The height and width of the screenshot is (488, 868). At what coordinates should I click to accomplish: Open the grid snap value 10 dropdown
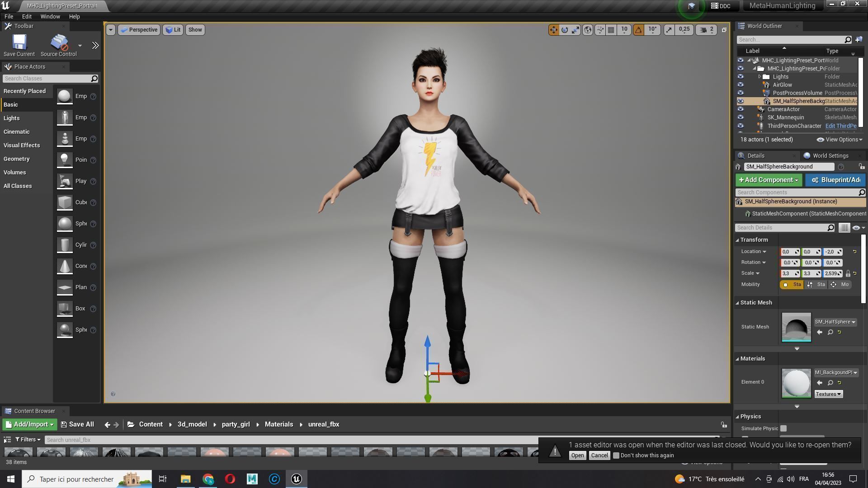(624, 30)
